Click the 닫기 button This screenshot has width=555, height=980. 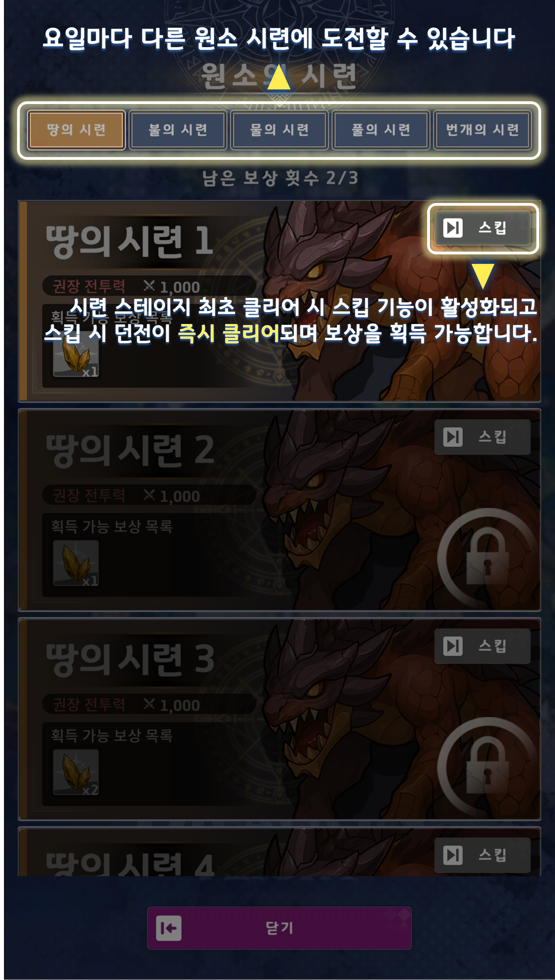[279, 928]
